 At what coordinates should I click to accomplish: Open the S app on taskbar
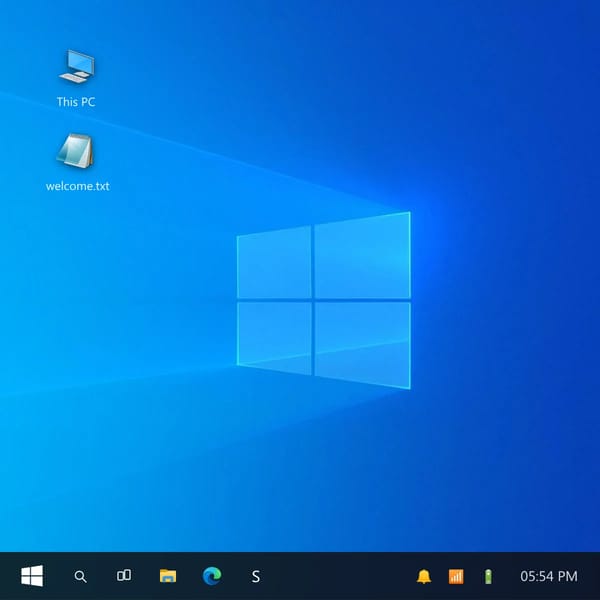coord(256,576)
